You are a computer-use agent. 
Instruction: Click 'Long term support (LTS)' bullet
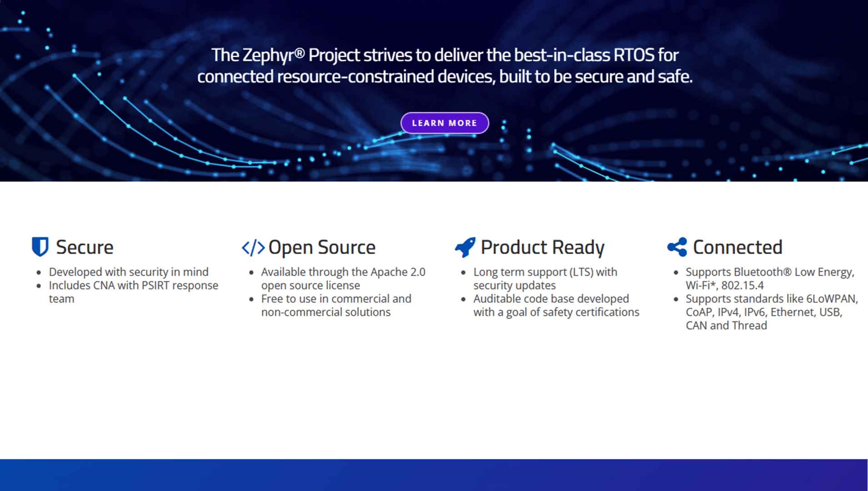click(545, 272)
